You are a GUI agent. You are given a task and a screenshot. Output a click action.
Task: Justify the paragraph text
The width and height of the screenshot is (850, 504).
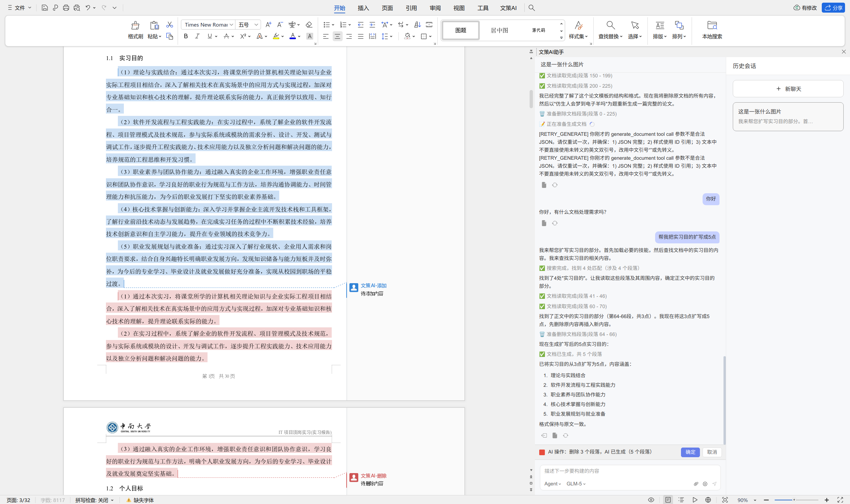(361, 36)
